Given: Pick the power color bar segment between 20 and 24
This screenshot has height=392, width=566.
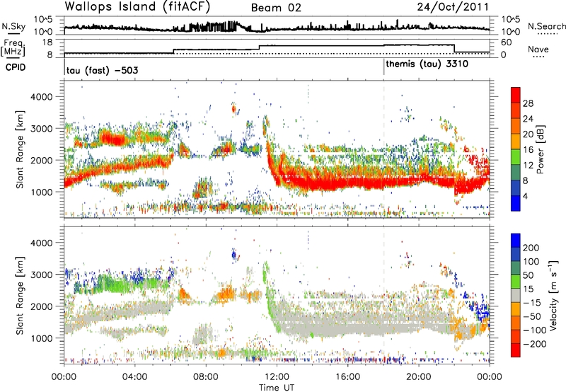Looking at the screenshot, I should 516,126.
